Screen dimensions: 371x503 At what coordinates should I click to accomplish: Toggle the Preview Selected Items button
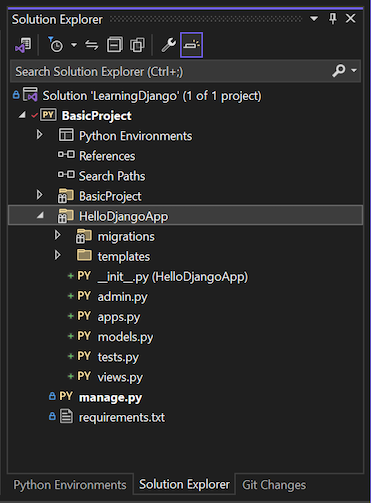(x=191, y=45)
